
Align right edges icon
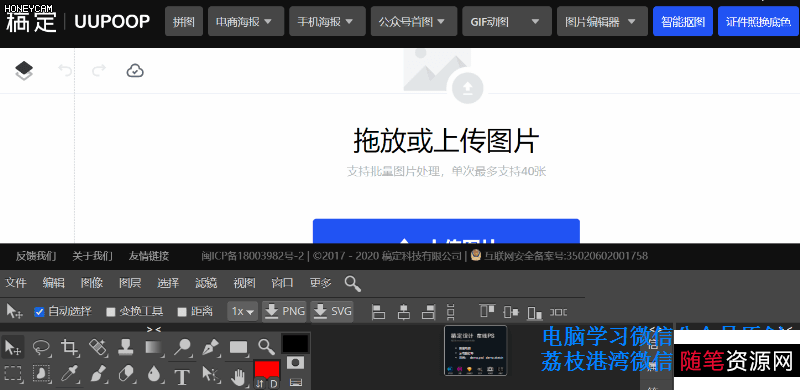[x=428, y=311]
